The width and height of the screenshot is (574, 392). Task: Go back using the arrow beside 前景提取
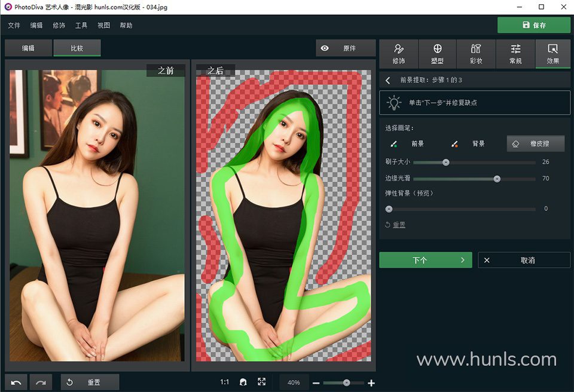click(387, 80)
